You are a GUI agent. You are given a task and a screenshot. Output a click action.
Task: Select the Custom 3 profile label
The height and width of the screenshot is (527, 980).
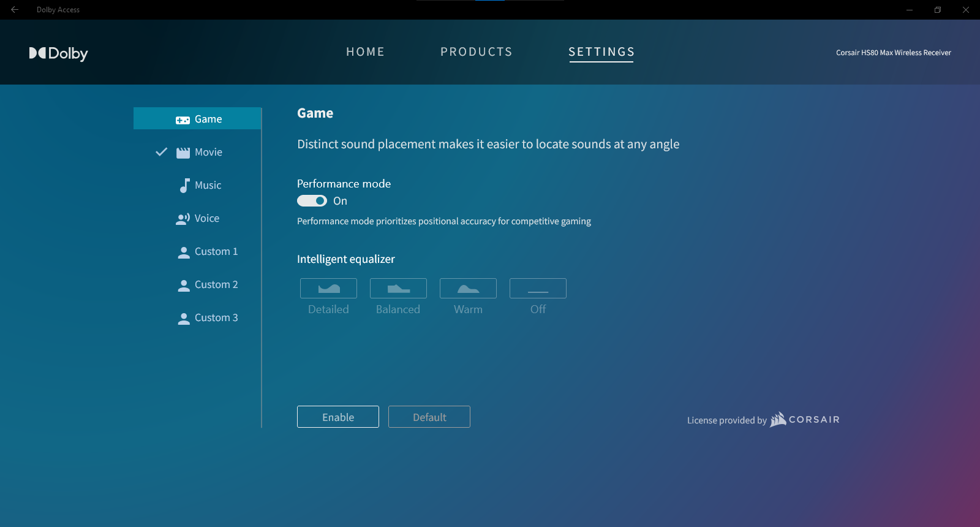216,317
